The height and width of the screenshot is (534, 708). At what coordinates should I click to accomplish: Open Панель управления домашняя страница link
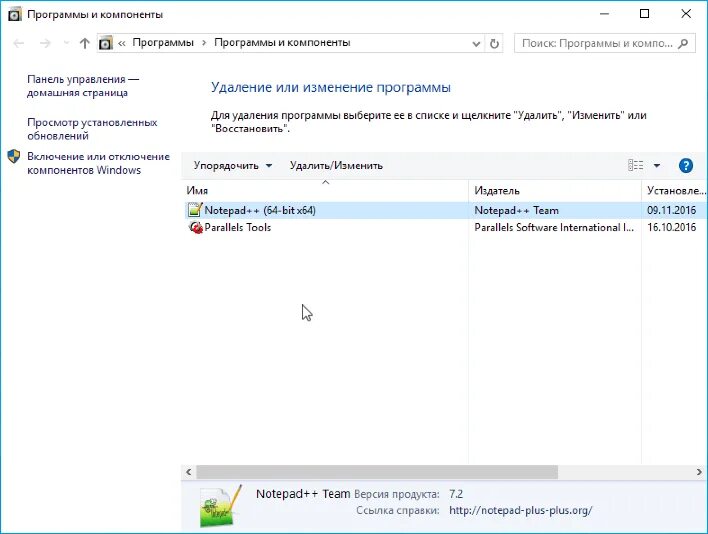coord(83,86)
